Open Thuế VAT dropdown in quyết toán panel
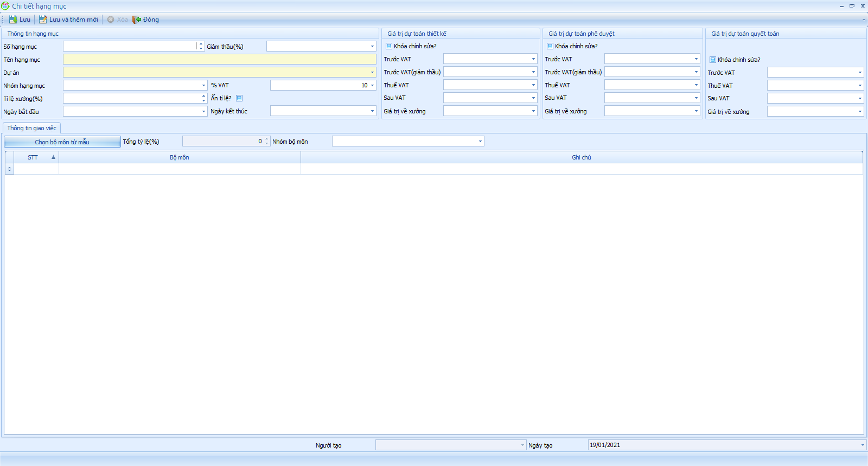The image size is (868, 466). point(860,86)
